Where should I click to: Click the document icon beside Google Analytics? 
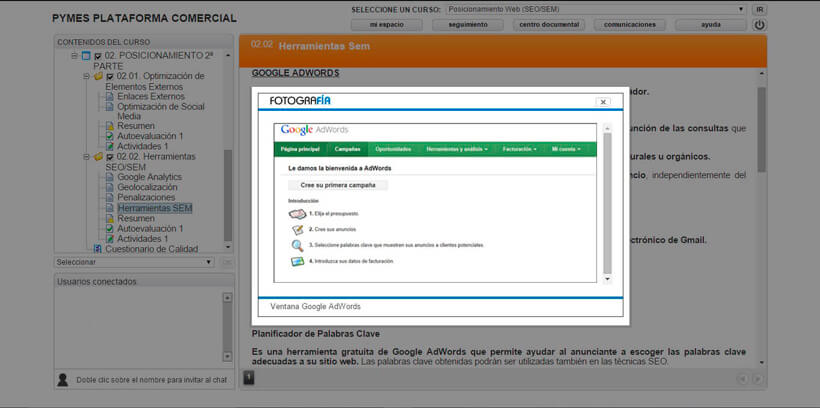[x=109, y=177]
